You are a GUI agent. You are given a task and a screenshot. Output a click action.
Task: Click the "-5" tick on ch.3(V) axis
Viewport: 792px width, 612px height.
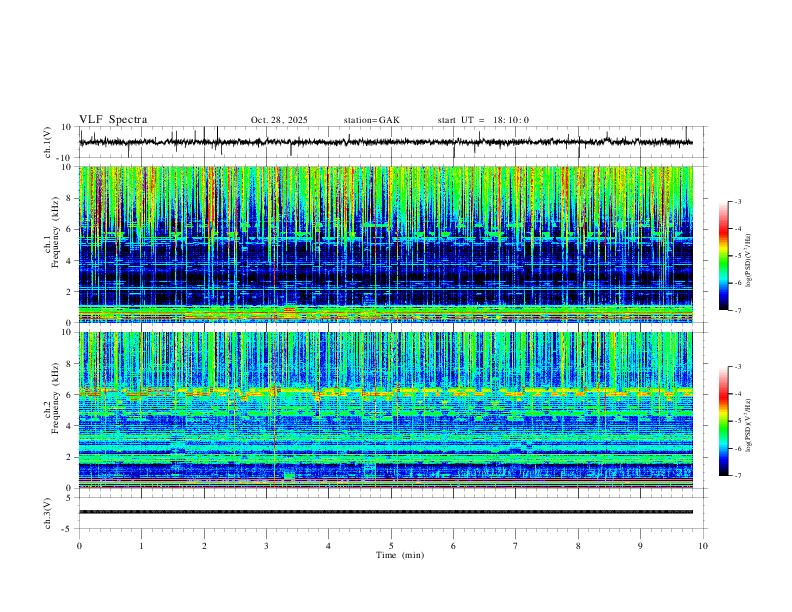(x=68, y=529)
